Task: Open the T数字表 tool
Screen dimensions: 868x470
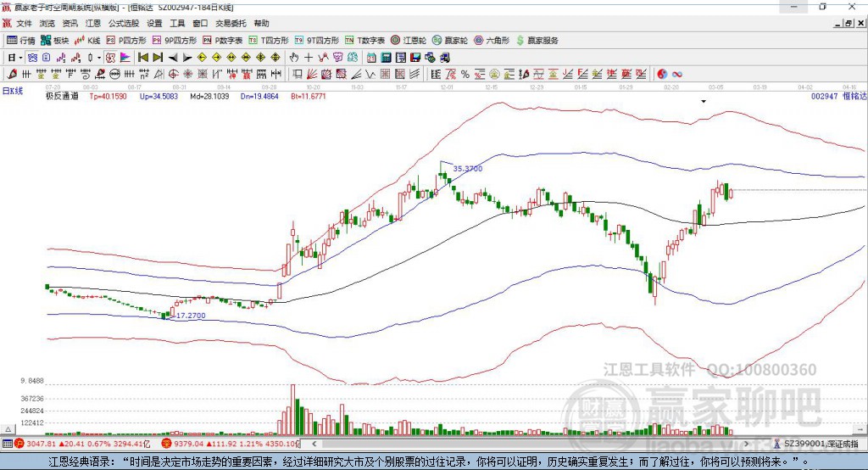Action: coord(364,41)
